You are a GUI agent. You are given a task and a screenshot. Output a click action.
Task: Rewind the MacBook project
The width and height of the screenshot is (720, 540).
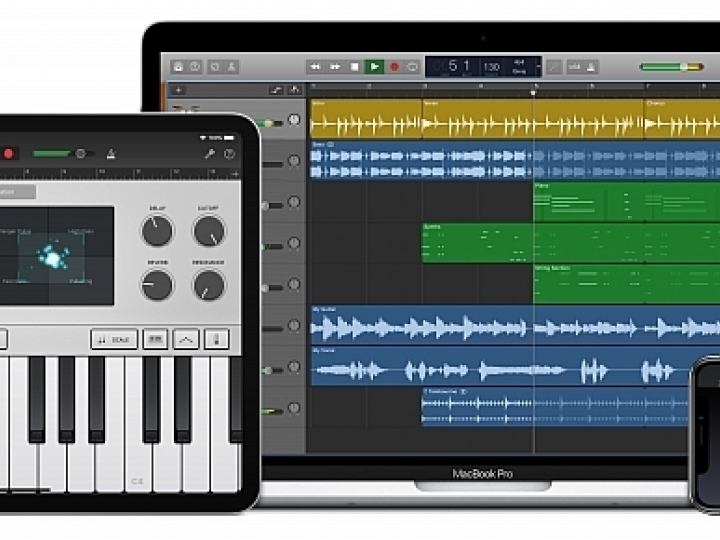click(x=316, y=67)
